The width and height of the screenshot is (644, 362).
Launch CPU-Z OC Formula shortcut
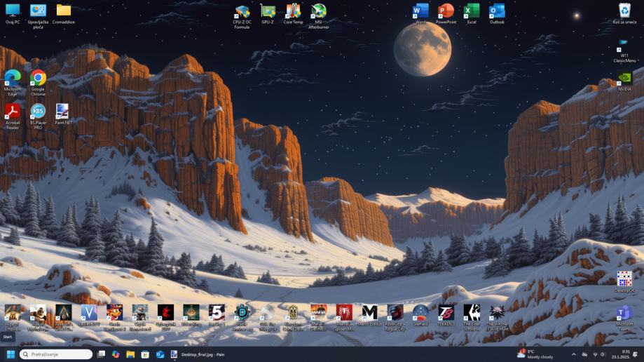(242, 16)
